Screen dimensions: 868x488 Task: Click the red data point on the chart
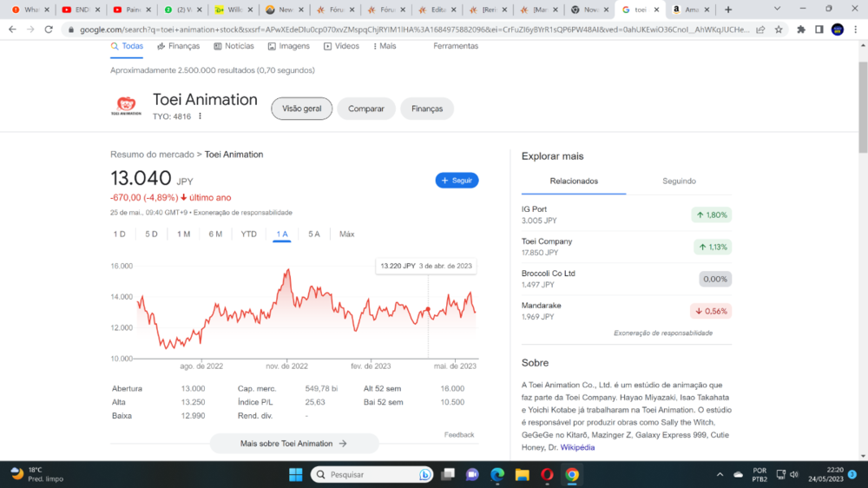(x=428, y=310)
